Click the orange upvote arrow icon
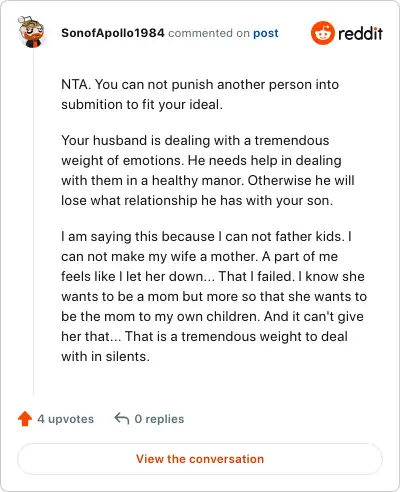 coord(25,419)
